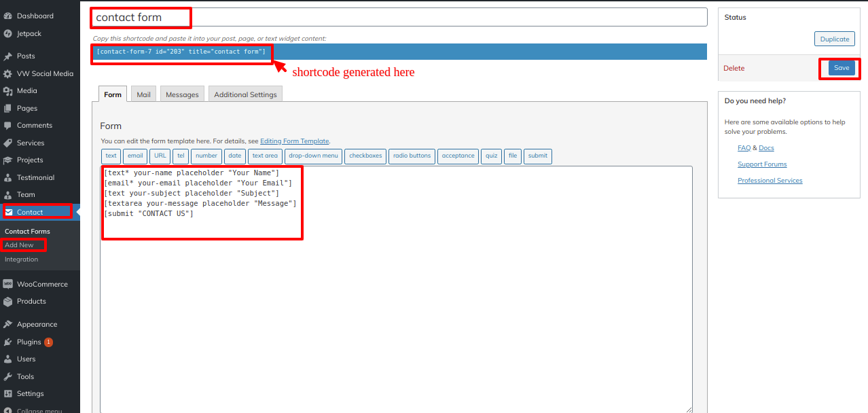Viewport: 868px width, 413px height.
Task: Open Settings icon in sidebar
Action: (x=8, y=393)
